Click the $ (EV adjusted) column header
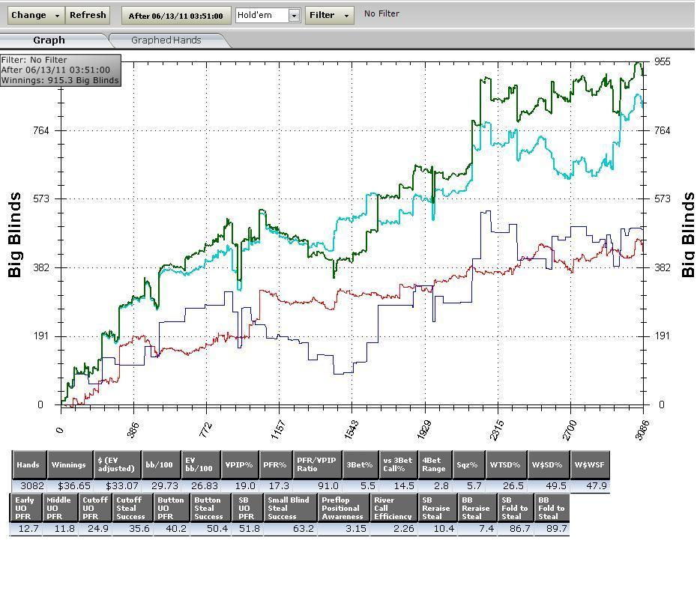 click(x=115, y=465)
